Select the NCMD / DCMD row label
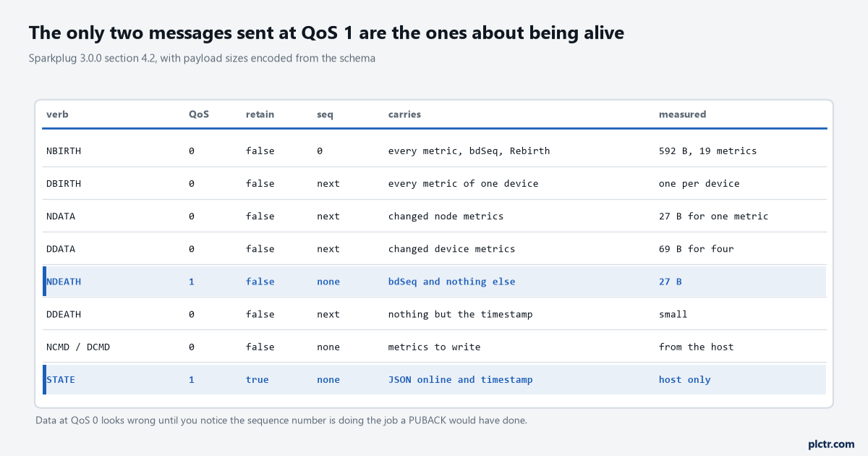This screenshot has width=868, height=456. point(78,347)
